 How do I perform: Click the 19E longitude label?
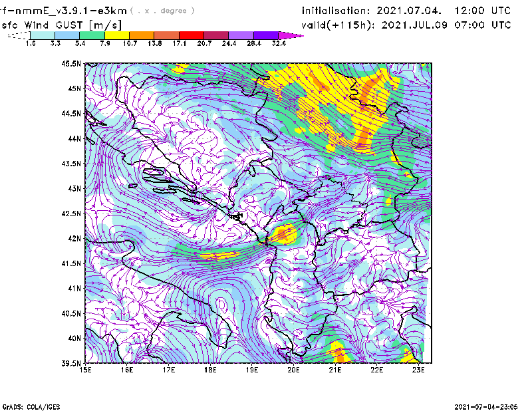point(252,370)
